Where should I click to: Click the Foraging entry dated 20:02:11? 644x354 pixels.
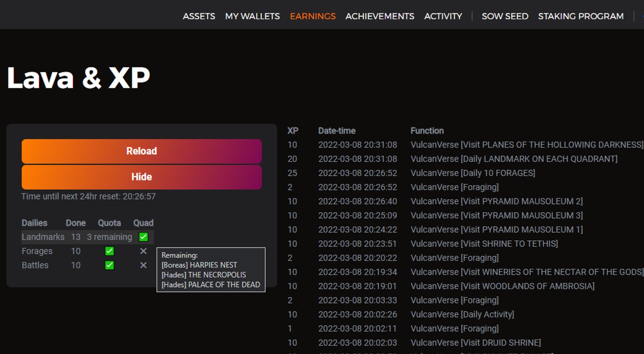pyautogui.click(x=454, y=329)
